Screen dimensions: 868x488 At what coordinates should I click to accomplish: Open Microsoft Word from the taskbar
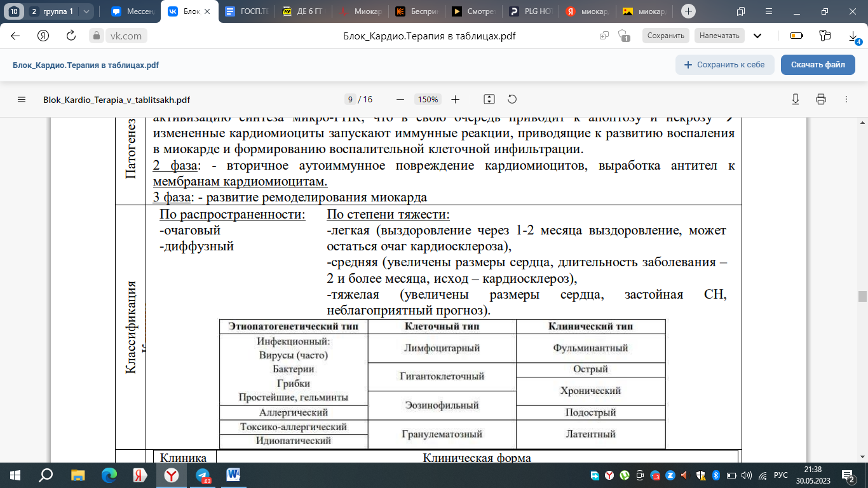click(233, 475)
